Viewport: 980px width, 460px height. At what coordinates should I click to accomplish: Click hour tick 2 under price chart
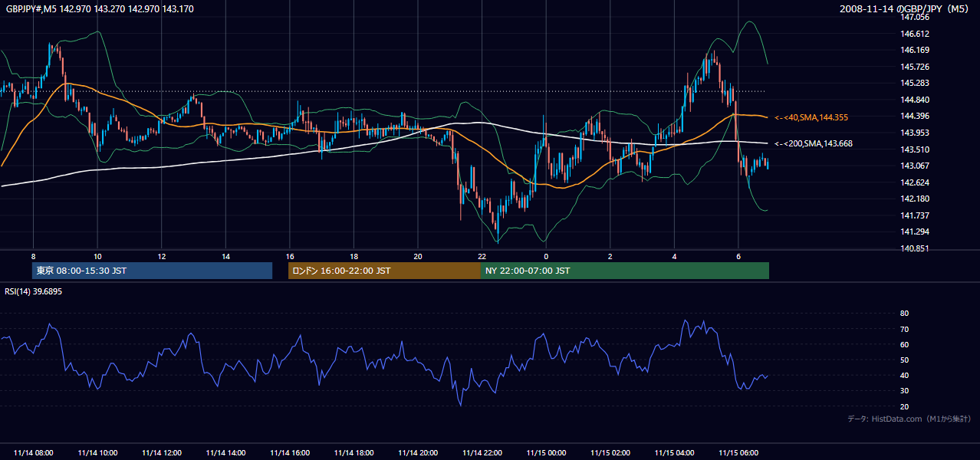[610, 256]
